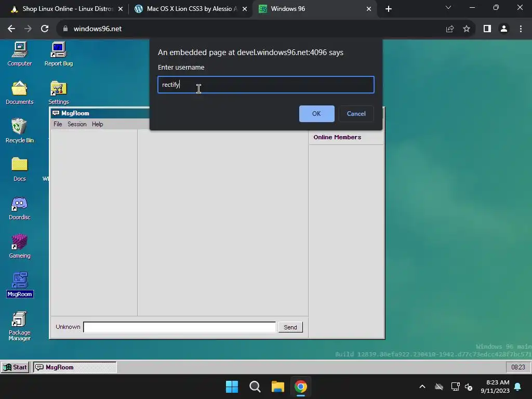Open the File menu in MsgRoom

click(x=58, y=124)
